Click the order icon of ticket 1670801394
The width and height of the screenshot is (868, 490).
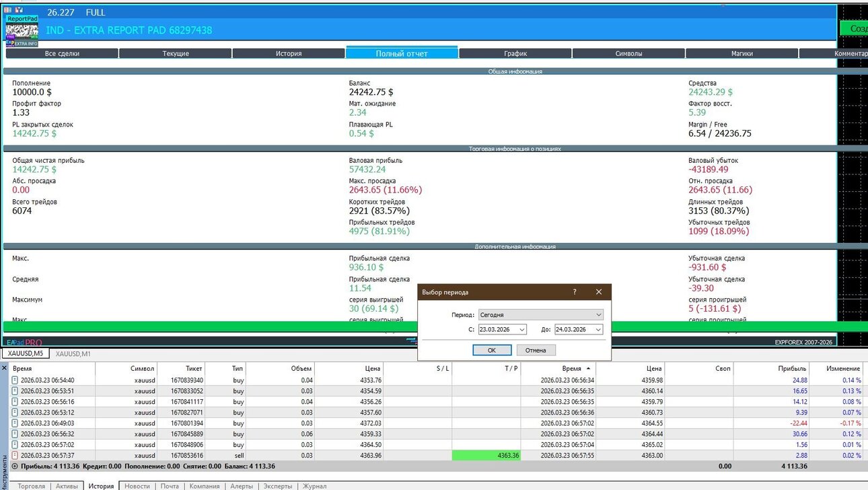15,423
